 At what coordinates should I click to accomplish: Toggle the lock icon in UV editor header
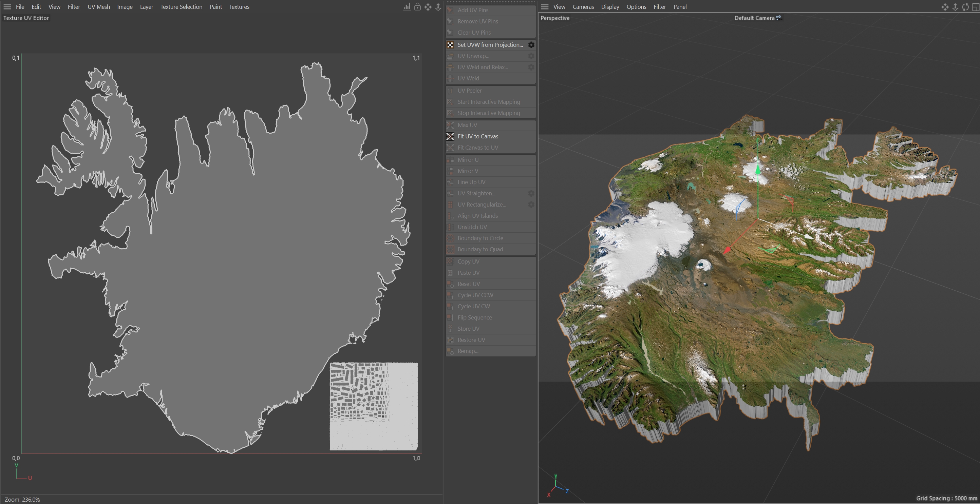417,7
